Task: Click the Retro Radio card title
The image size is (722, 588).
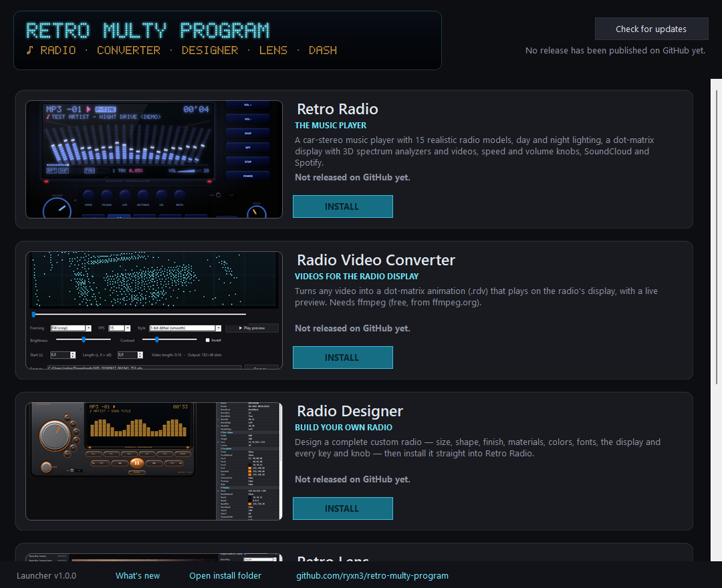Action: (x=338, y=109)
